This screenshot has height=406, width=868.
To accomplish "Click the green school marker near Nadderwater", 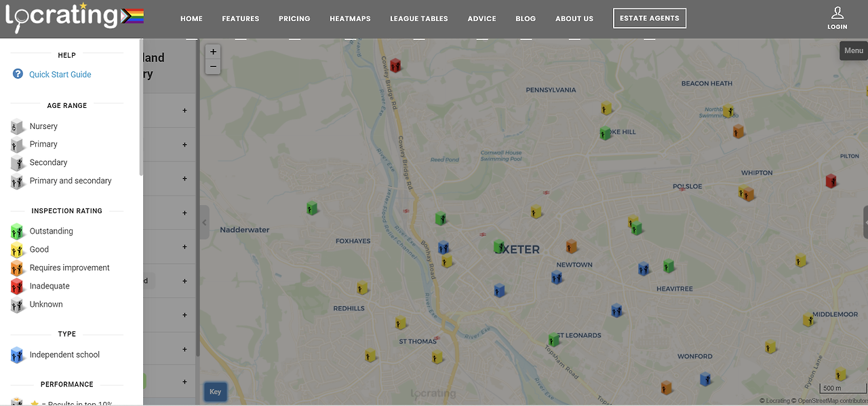I will (x=312, y=208).
